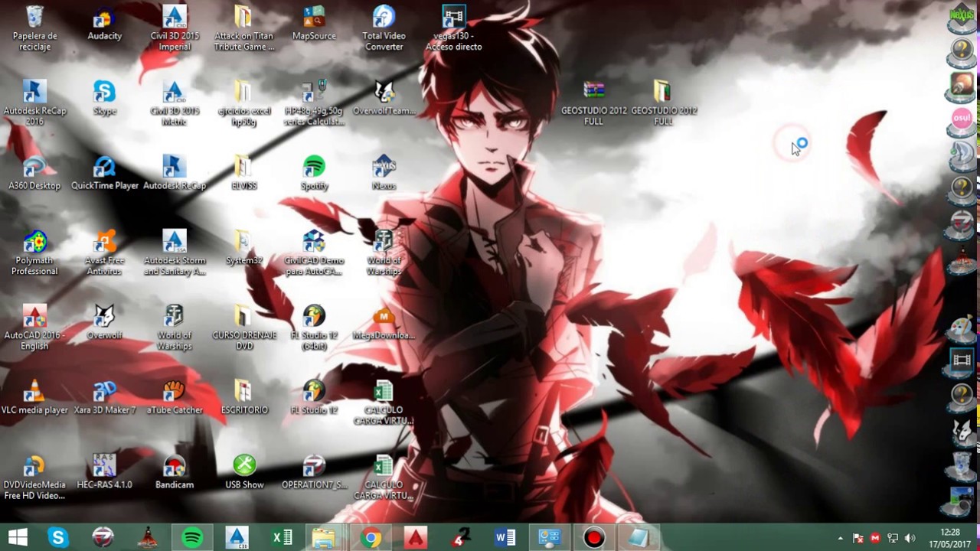Select the OverwolfTeam desktop shortcut
The width and height of the screenshot is (980, 551).
pyautogui.click(x=384, y=98)
